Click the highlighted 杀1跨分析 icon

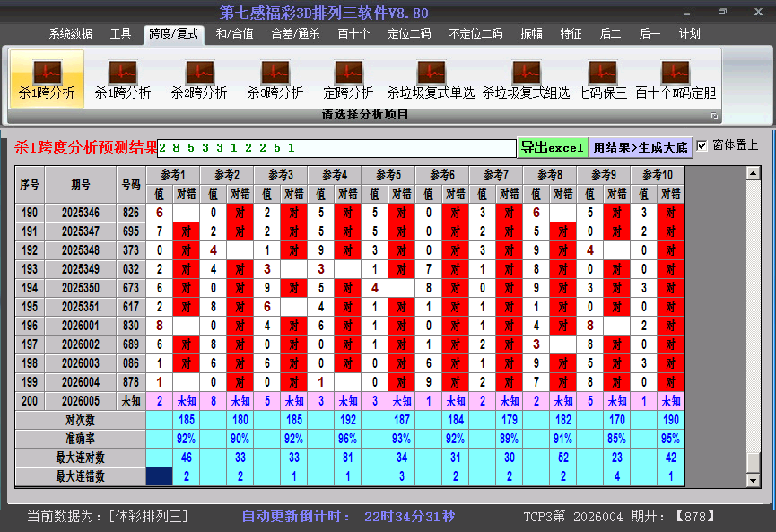click(47, 79)
